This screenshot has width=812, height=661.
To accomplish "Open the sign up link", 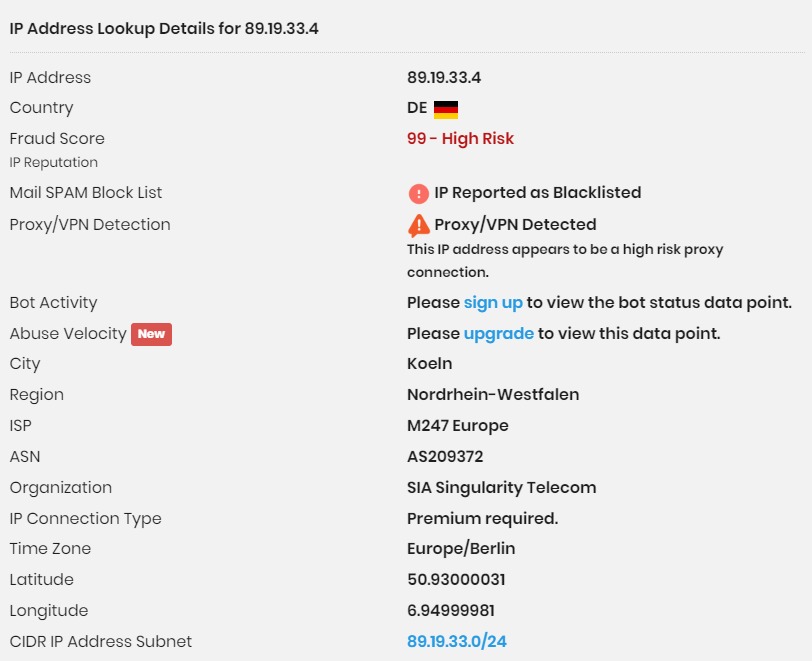I will pyautogui.click(x=493, y=303).
